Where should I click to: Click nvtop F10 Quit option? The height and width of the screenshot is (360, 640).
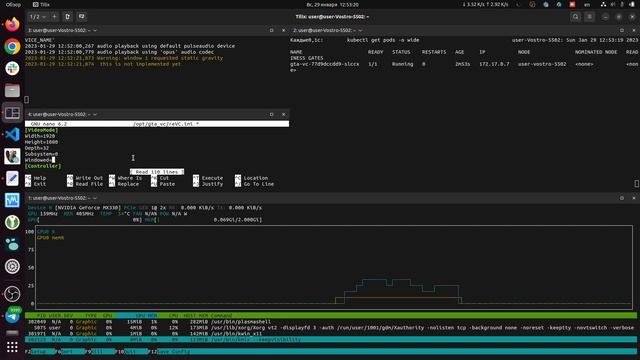tap(131, 351)
